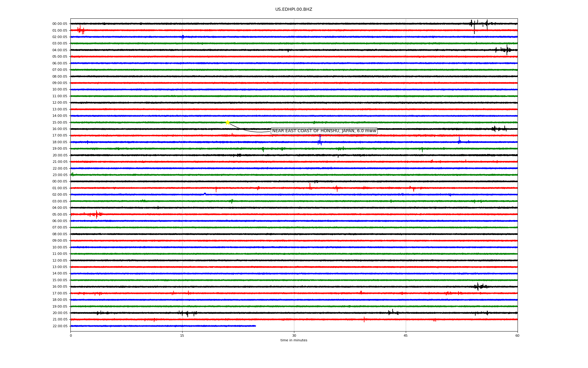
Task: Click the 45 tick on time axis
Action: [406, 335]
